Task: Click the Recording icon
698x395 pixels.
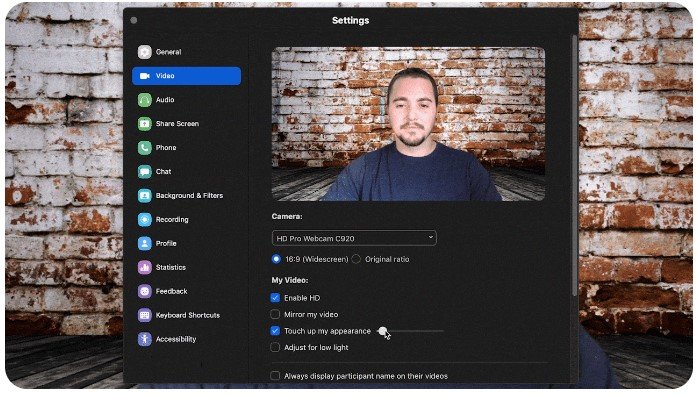Action: (144, 220)
